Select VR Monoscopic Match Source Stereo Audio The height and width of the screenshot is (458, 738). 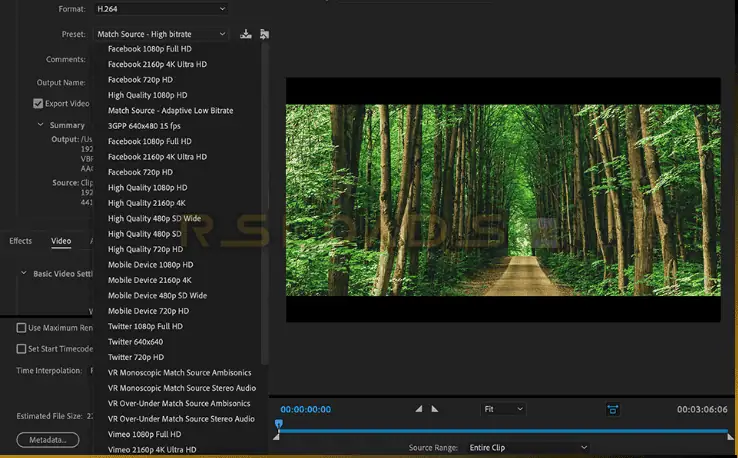click(x=182, y=388)
